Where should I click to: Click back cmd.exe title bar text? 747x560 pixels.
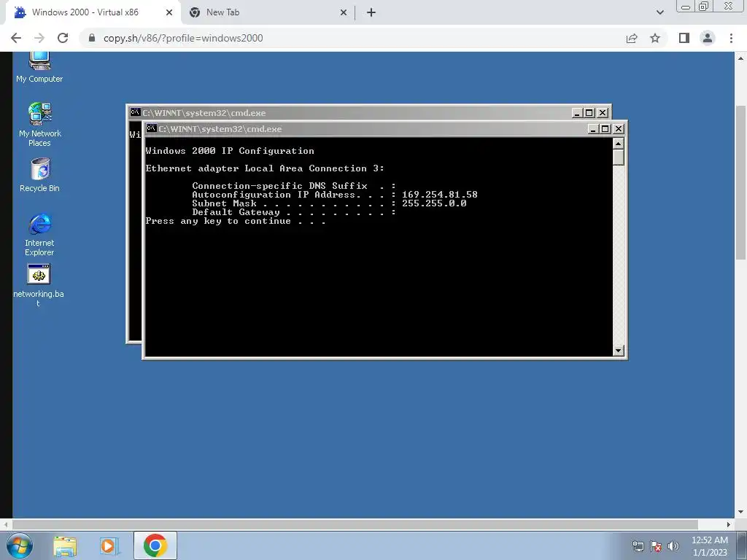point(204,113)
